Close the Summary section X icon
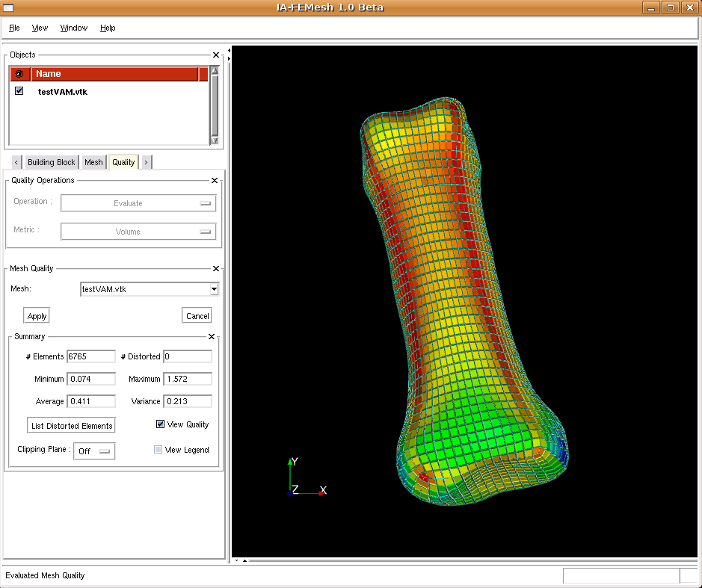 [211, 337]
